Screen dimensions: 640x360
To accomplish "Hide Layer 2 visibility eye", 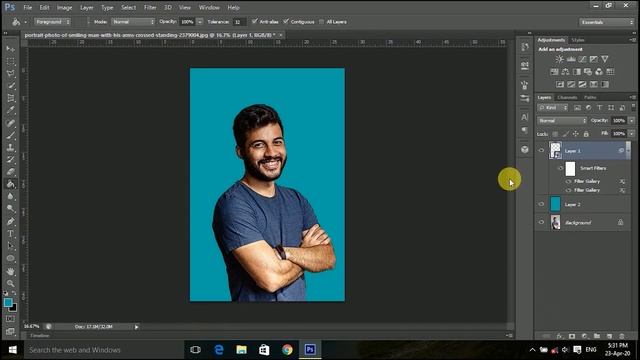I will tap(541, 204).
